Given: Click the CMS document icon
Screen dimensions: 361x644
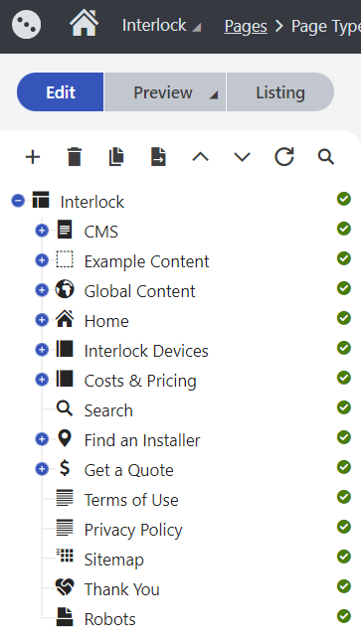Looking at the screenshot, I should click(65, 230).
